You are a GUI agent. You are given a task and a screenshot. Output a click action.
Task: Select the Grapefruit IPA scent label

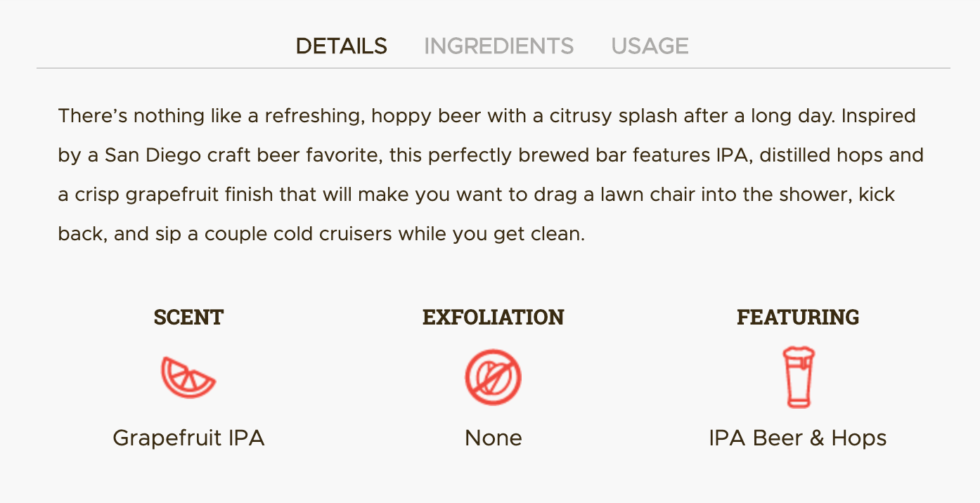(x=188, y=438)
